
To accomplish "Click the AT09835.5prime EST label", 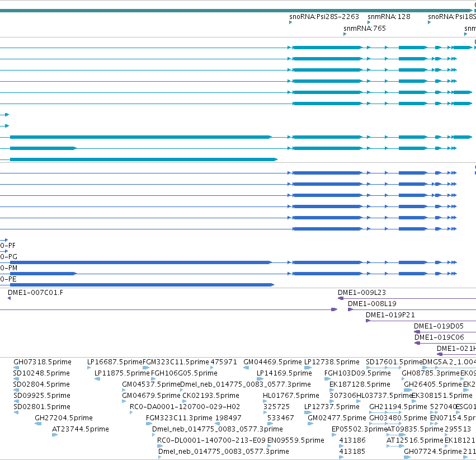I will pos(415,429).
